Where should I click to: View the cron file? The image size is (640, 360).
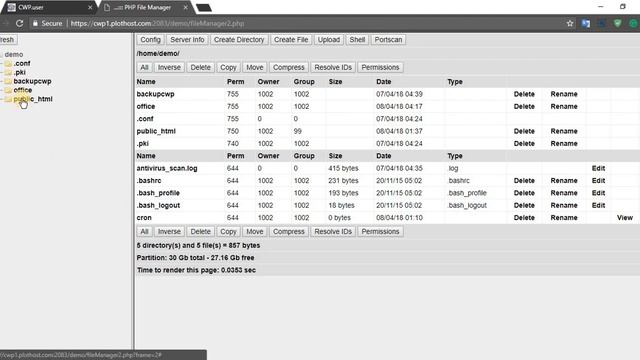click(624, 218)
